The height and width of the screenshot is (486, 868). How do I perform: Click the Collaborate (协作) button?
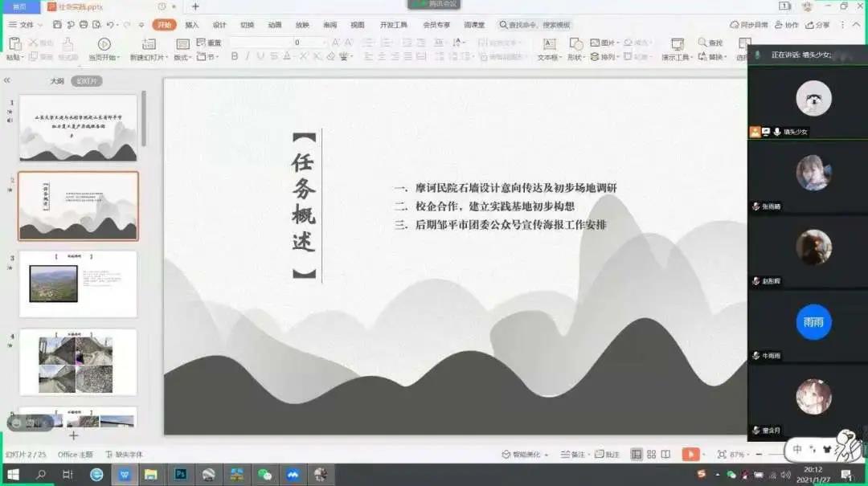788,25
